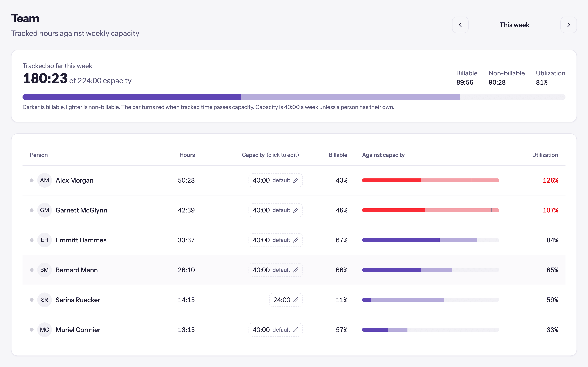The width and height of the screenshot is (588, 367).
Task: Click status dot beside Sarina Ruecker
Action: (x=32, y=300)
